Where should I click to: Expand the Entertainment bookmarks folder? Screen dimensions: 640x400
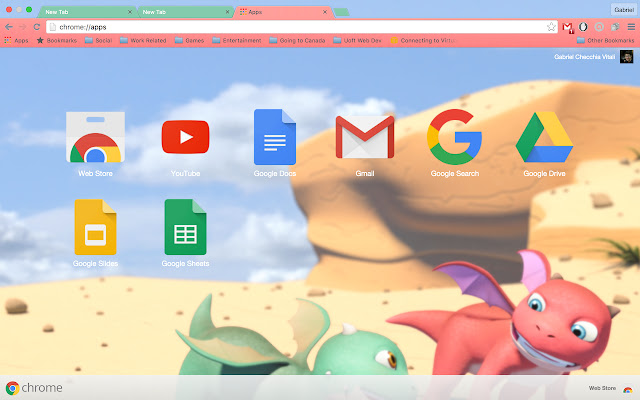(x=237, y=40)
